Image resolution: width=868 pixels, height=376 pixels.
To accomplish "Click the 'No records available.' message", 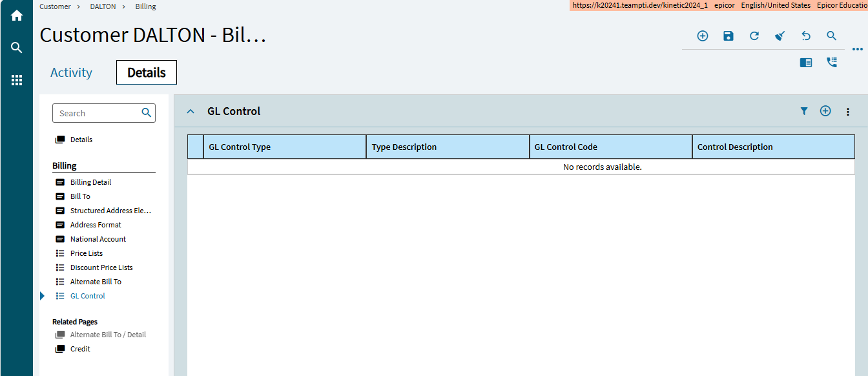I will [x=603, y=167].
